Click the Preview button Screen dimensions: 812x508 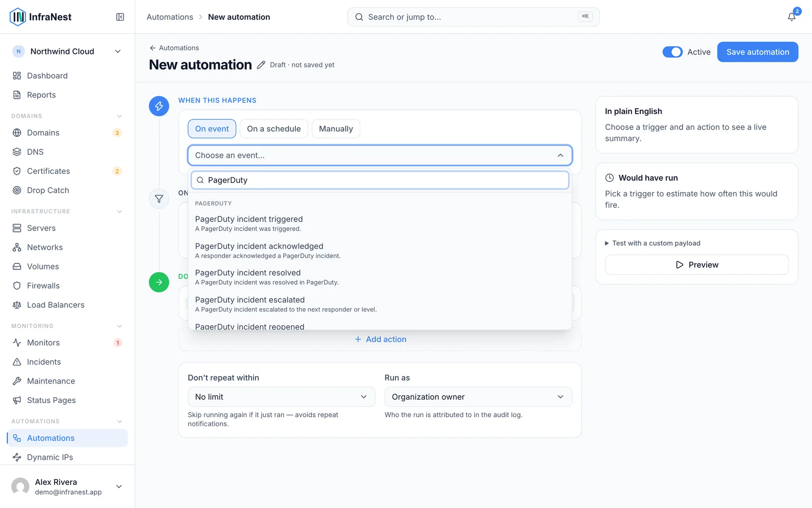[x=697, y=265]
